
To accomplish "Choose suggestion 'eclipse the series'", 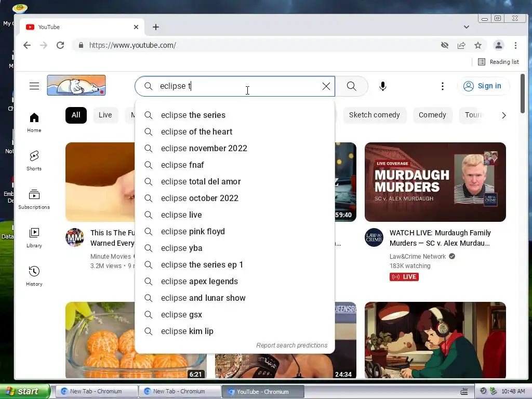I will click(x=235, y=115).
